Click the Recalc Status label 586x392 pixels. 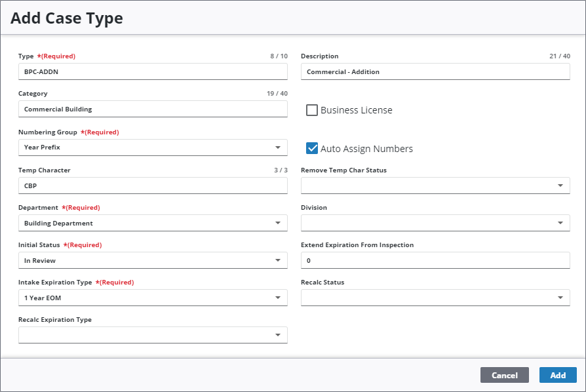point(322,282)
